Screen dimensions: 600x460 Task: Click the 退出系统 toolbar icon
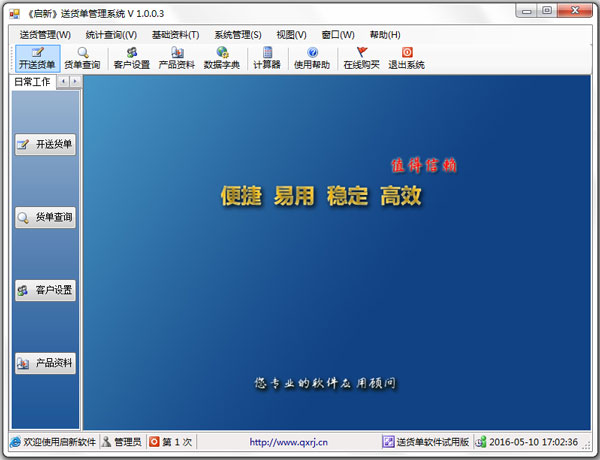[x=406, y=58]
